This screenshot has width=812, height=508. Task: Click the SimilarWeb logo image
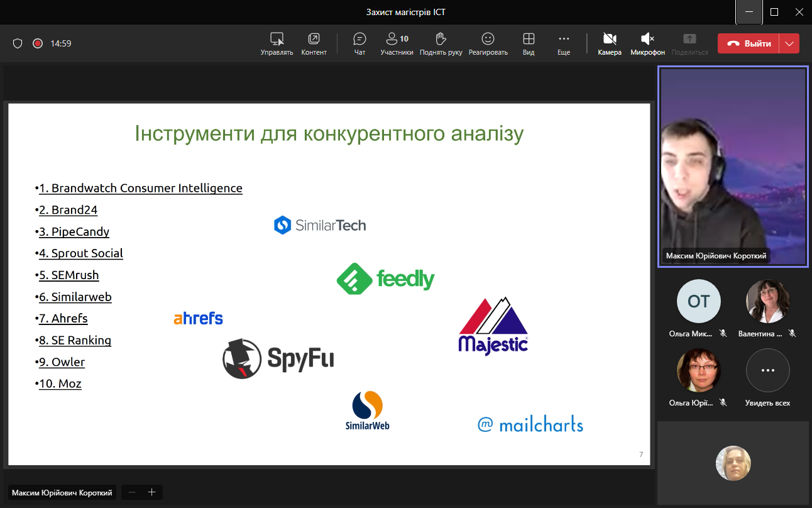pos(368,411)
